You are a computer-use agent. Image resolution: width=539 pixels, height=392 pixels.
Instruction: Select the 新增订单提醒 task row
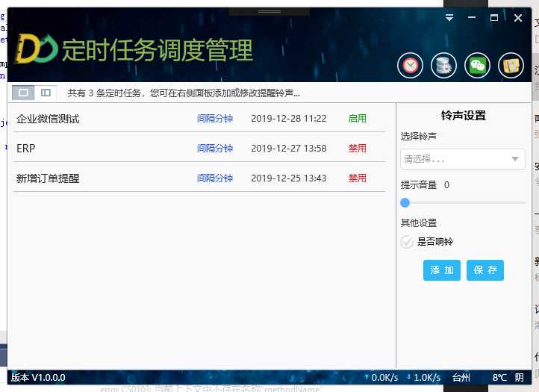tap(199, 178)
